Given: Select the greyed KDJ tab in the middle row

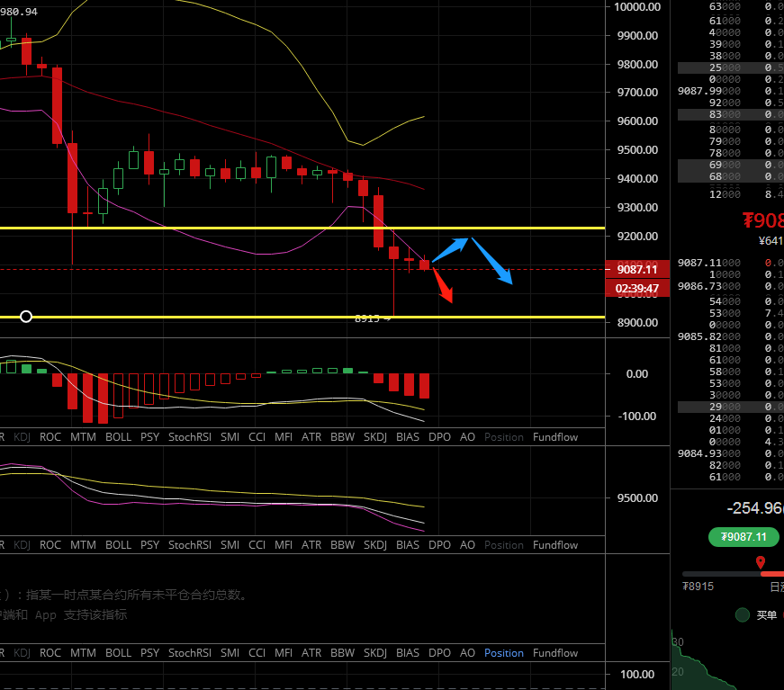Looking at the screenshot, I should [22, 545].
